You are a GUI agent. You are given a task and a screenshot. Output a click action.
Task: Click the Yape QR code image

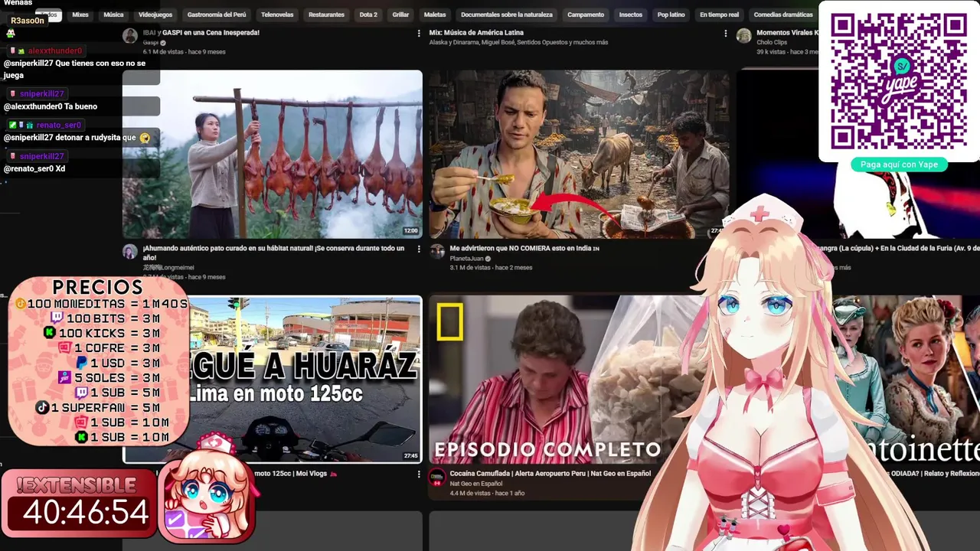[x=899, y=82]
